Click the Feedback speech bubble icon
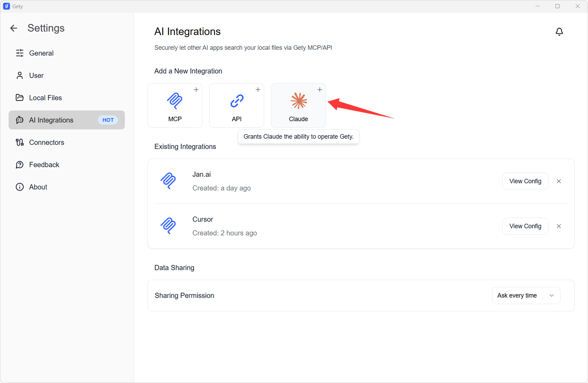The width and height of the screenshot is (588, 383). point(20,165)
